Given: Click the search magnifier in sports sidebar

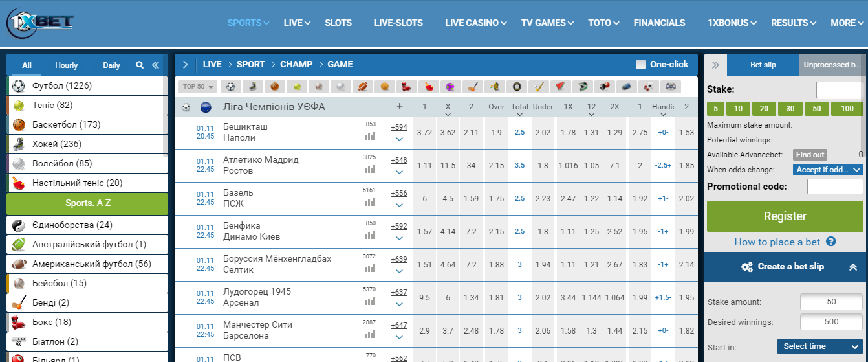Looking at the screenshot, I should pyautogui.click(x=140, y=65).
